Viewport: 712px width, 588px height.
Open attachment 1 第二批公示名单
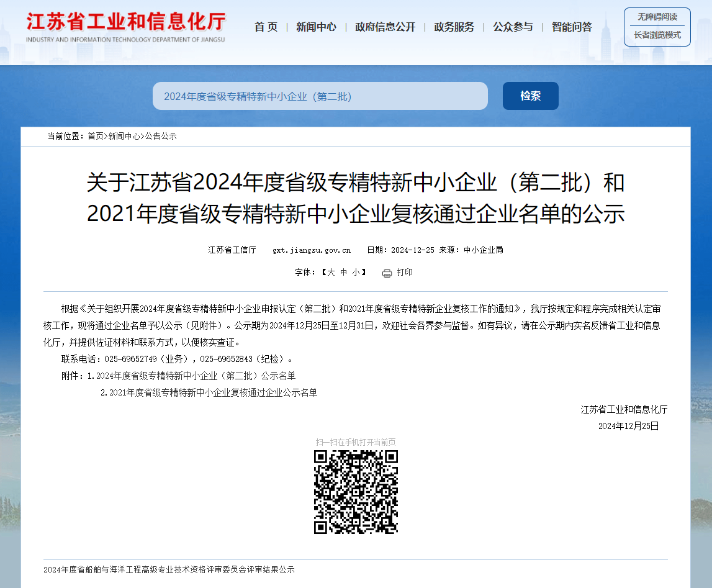(196, 376)
